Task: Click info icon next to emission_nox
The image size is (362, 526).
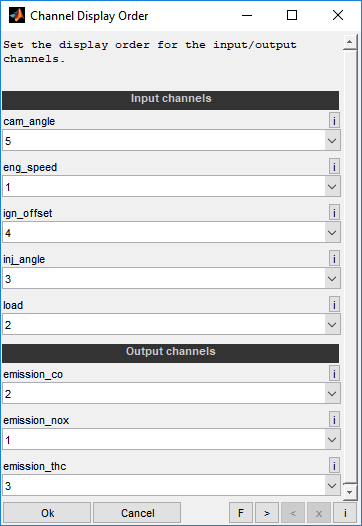Action: (x=334, y=419)
